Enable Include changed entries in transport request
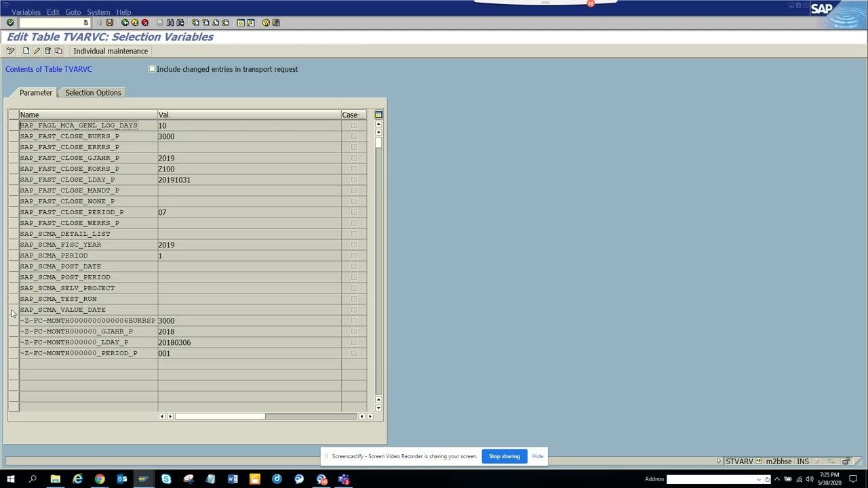This screenshot has width=868, height=488. click(152, 69)
